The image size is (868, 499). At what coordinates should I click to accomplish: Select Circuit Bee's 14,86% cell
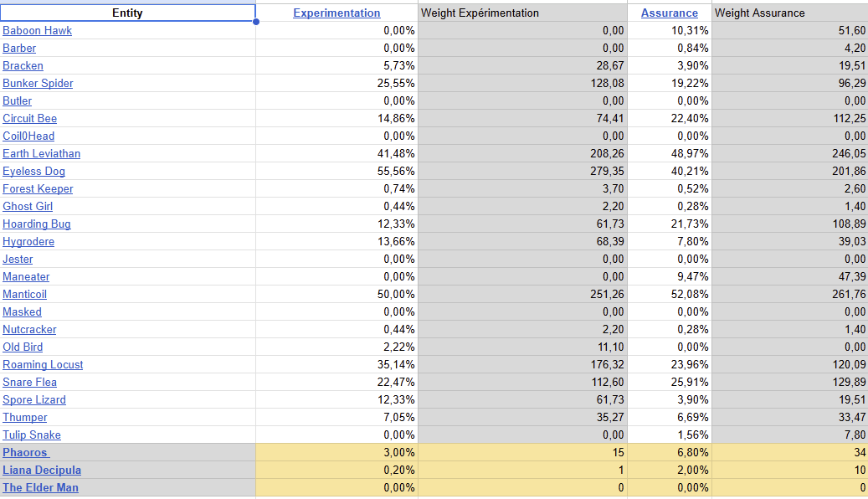(336, 119)
